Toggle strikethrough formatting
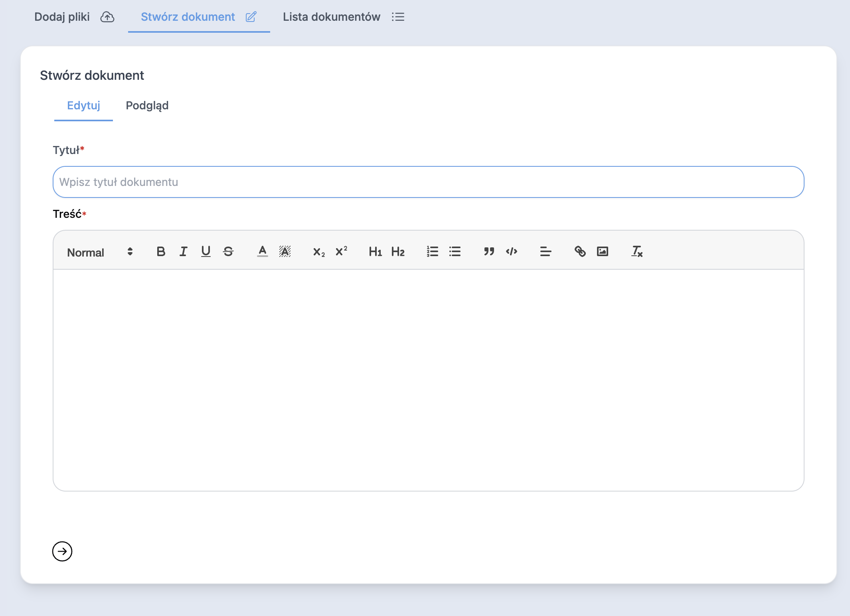Viewport: 850px width, 616px height. pos(228,251)
